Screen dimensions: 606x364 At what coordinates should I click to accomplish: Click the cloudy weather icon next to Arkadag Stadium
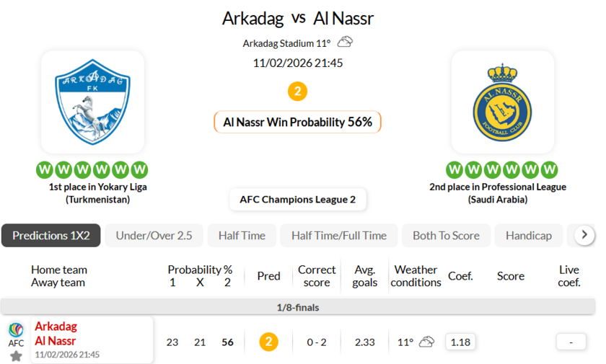pos(346,43)
